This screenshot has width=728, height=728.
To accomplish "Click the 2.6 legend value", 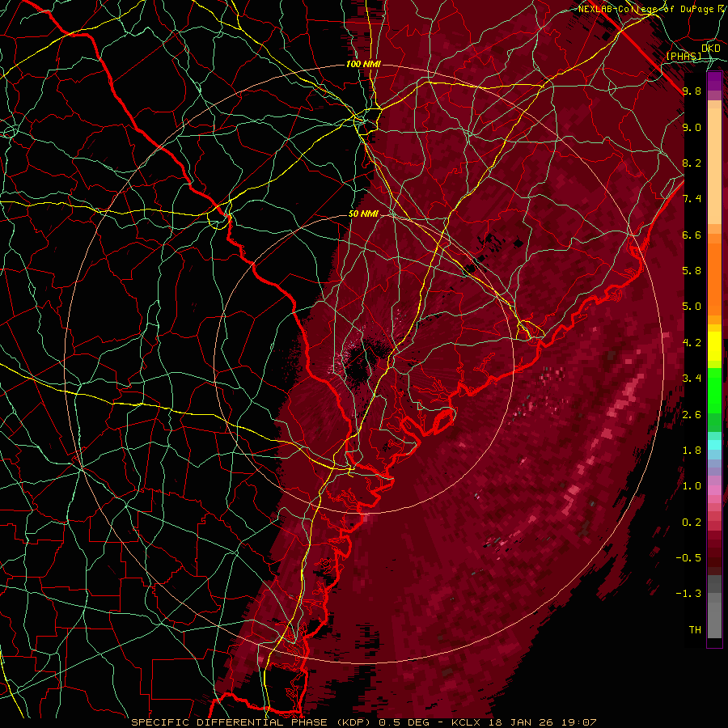I will point(692,415).
